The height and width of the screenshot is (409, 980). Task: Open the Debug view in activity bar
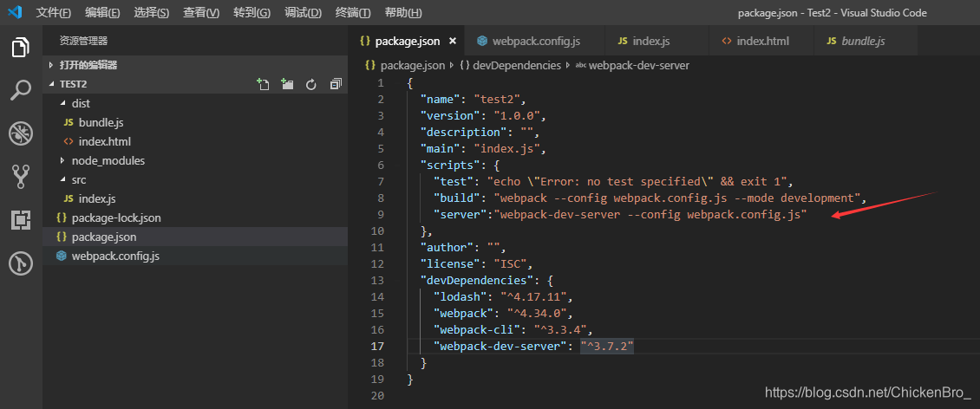click(21, 133)
